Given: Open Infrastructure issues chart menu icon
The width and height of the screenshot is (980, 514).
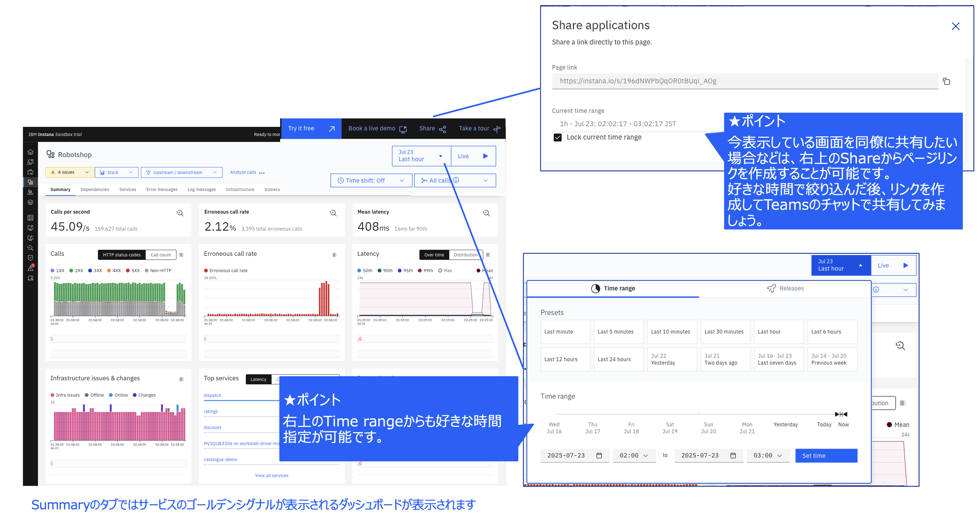Looking at the screenshot, I should (x=182, y=379).
